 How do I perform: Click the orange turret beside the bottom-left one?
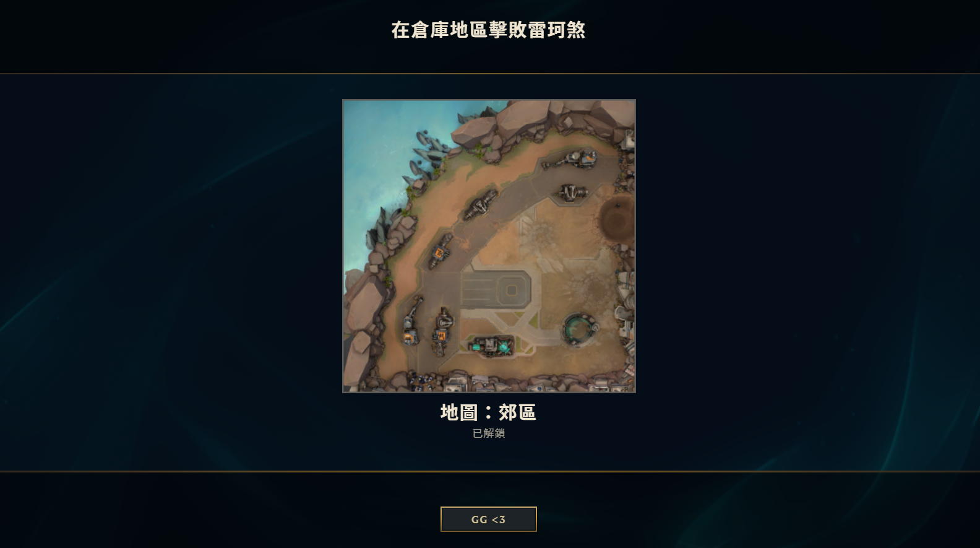coord(443,329)
